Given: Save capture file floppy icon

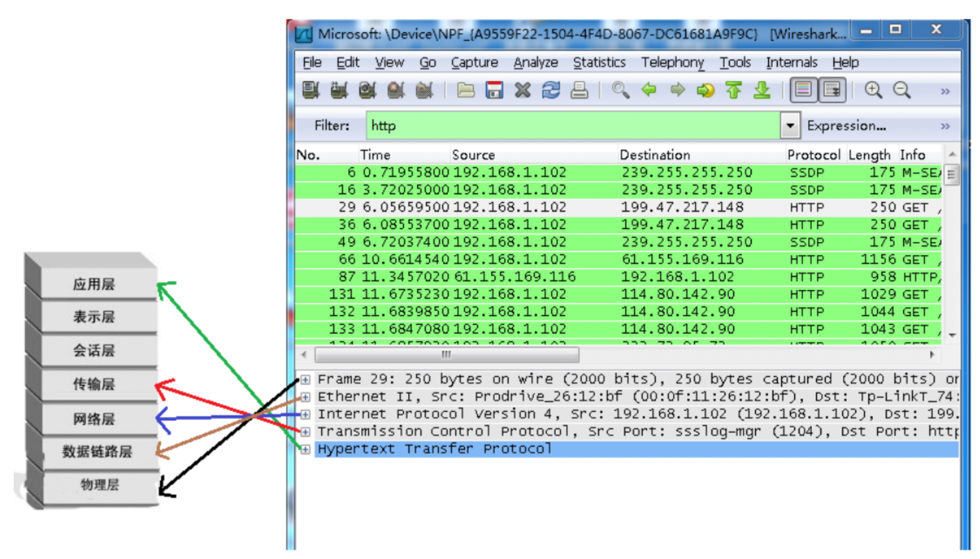Looking at the screenshot, I should click(x=494, y=90).
